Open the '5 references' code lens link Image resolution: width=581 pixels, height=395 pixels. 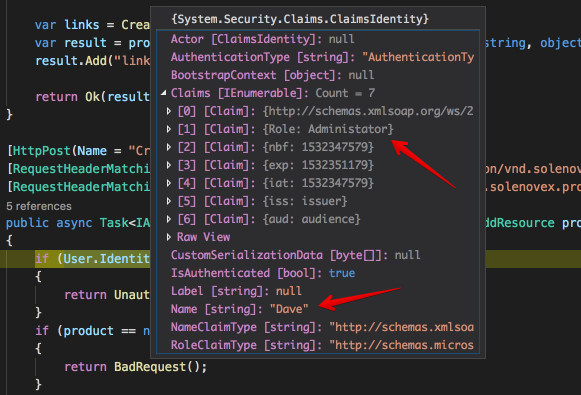(39, 206)
